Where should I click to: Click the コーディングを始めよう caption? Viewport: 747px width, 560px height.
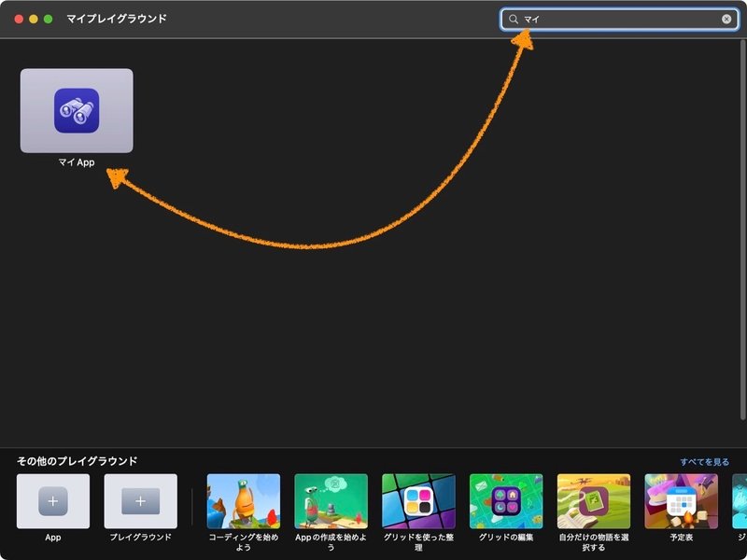[x=244, y=542]
